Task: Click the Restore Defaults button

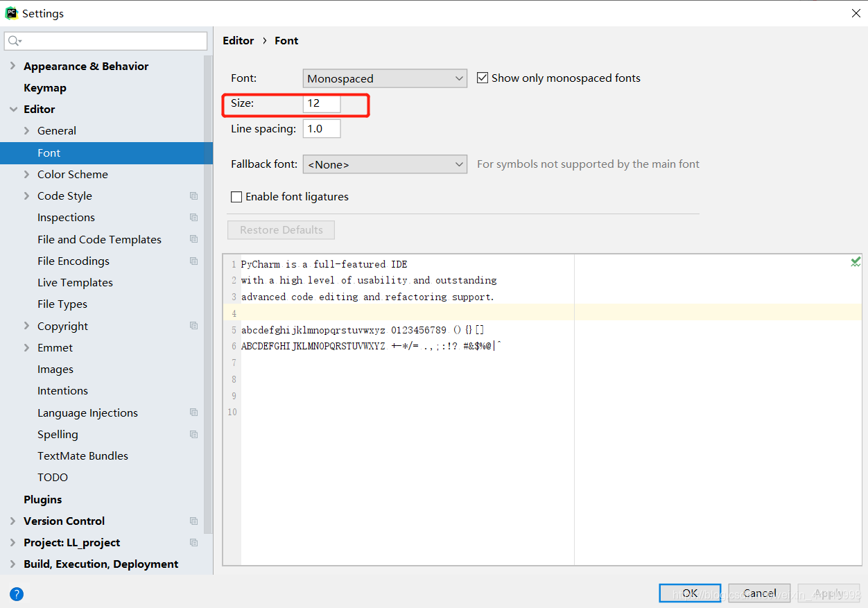Action: 281,230
